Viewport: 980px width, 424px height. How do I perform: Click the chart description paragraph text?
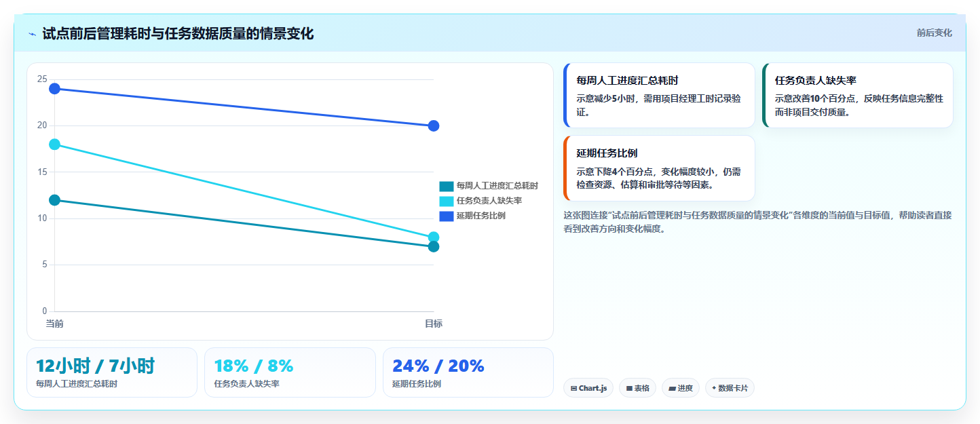point(757,222)
